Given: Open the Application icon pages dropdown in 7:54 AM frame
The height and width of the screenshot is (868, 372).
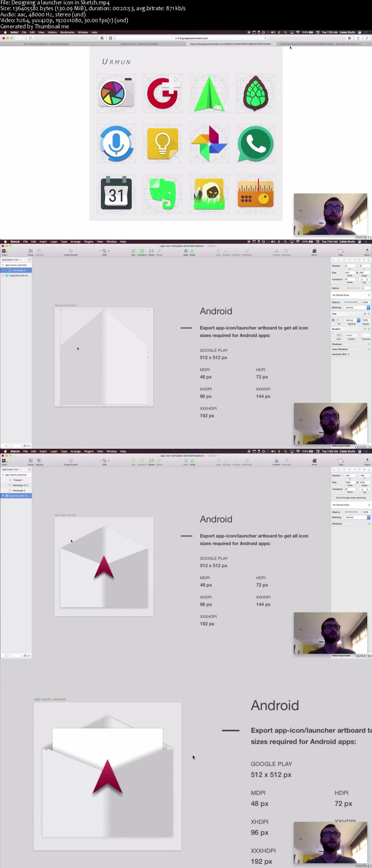Looking at the screenshot, I should (11, 260).
